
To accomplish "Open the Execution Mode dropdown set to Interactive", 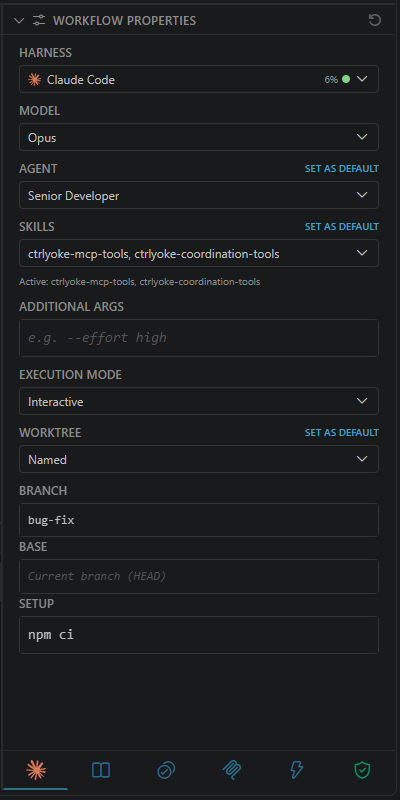I will [x=199, y=401].
